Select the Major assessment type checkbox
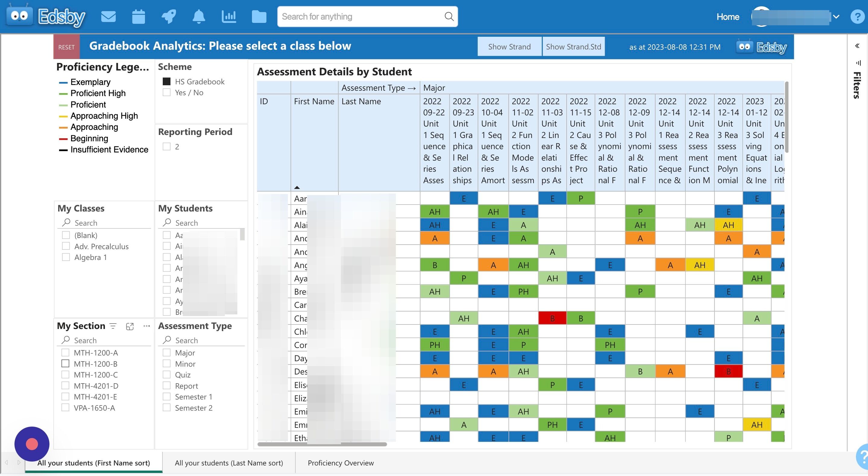The width and height of the screenshot is (868, 476). [x=167, y=352]
